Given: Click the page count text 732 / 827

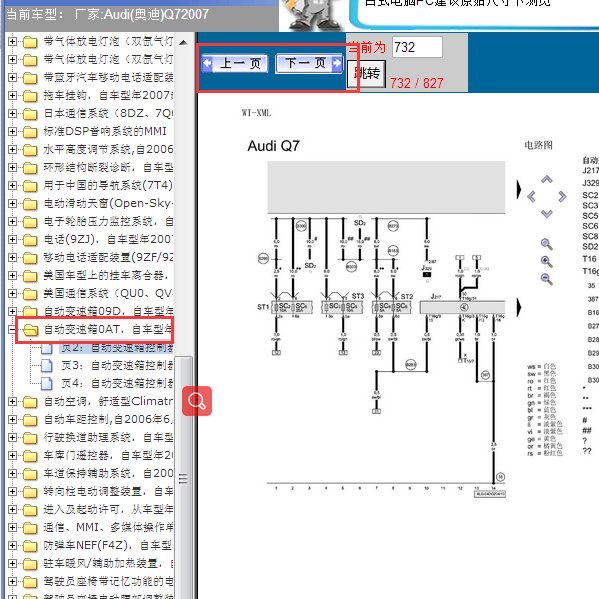Looking at the screenshot, I should [x=416, y=83].
